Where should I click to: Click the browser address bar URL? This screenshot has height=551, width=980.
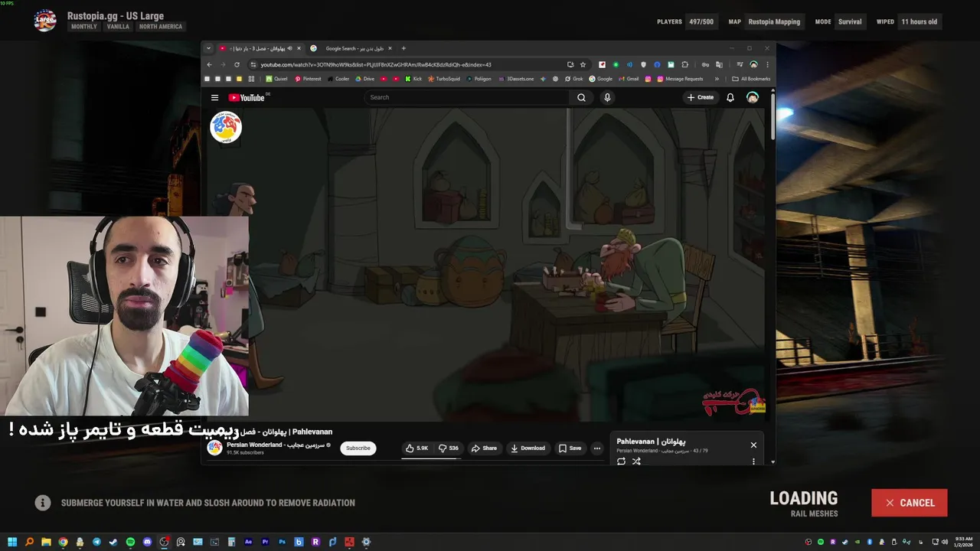click(x=376, y=65)
